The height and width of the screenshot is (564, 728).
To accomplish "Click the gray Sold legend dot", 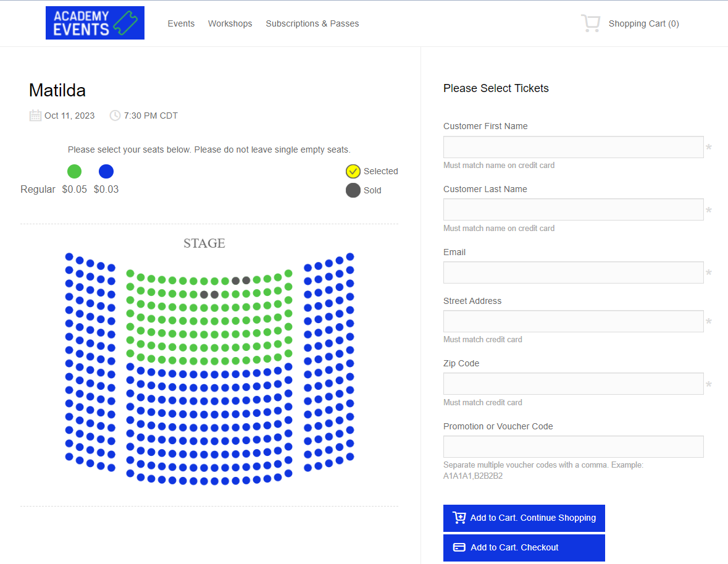I will click(x=353, y=190).
